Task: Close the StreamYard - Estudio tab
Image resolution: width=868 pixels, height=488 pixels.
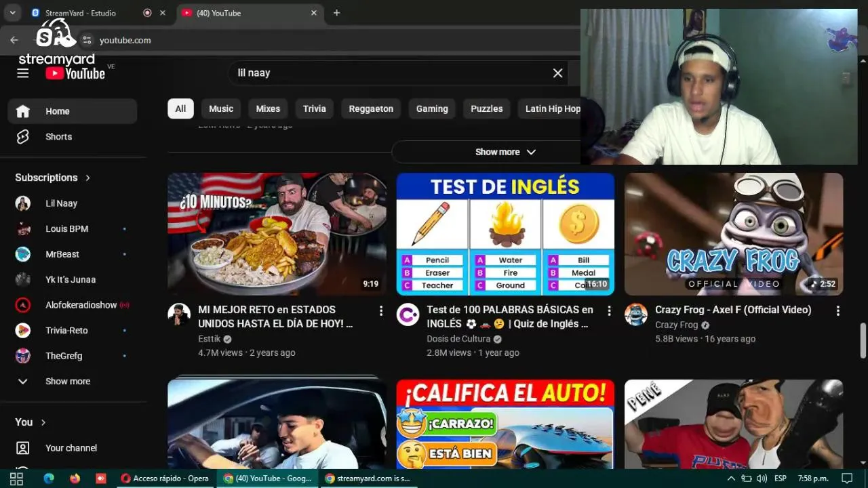Action: click(x=162, y=13)
